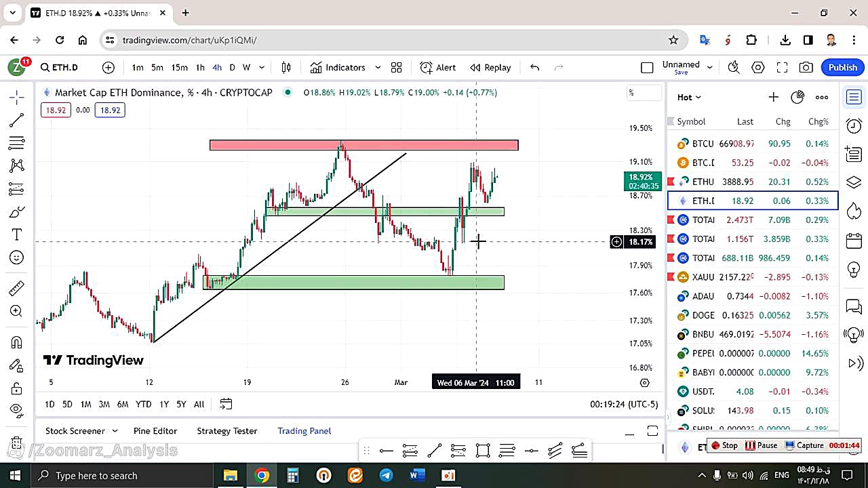Screen dimensions: 868x488
Task: Expand the indicator templates dropdown arrow
Action: pos(378,67)
